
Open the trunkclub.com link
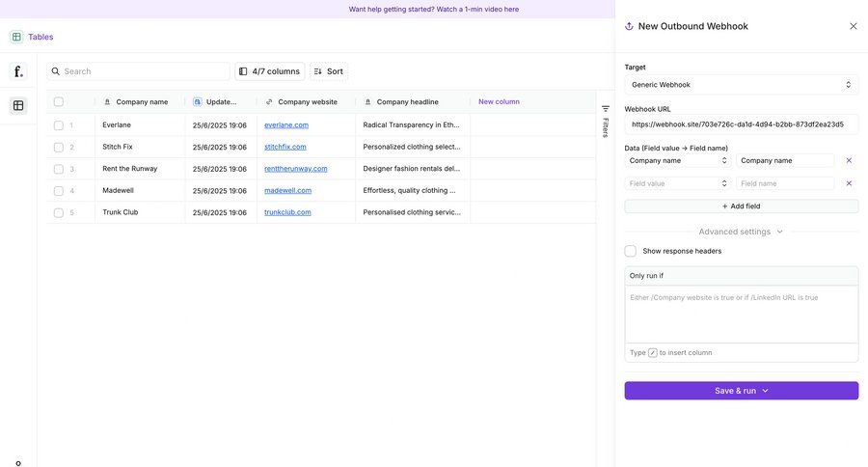pos(287,212)
